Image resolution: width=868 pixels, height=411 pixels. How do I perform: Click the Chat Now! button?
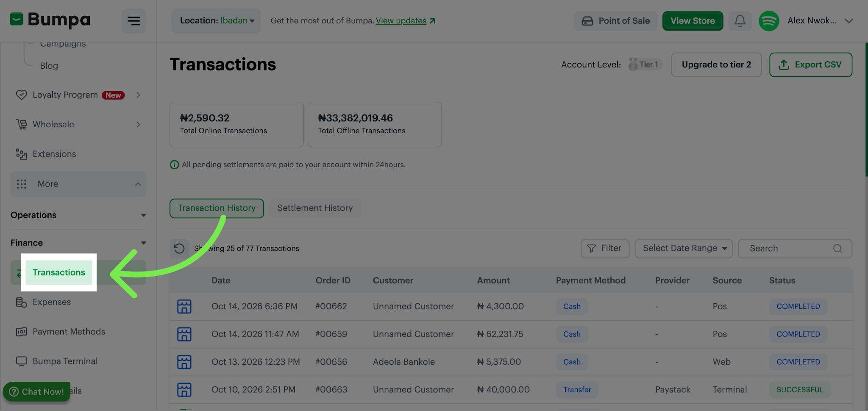[x=37, y=391]
